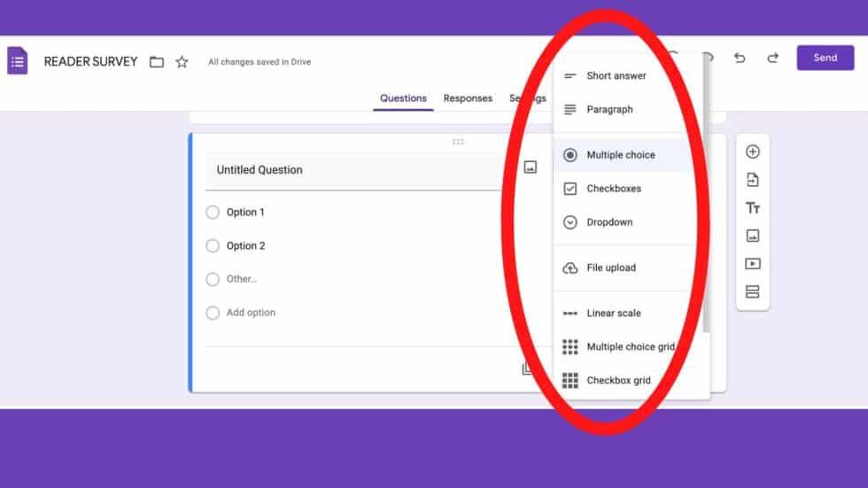Select the Other radio button

point(213,279)
